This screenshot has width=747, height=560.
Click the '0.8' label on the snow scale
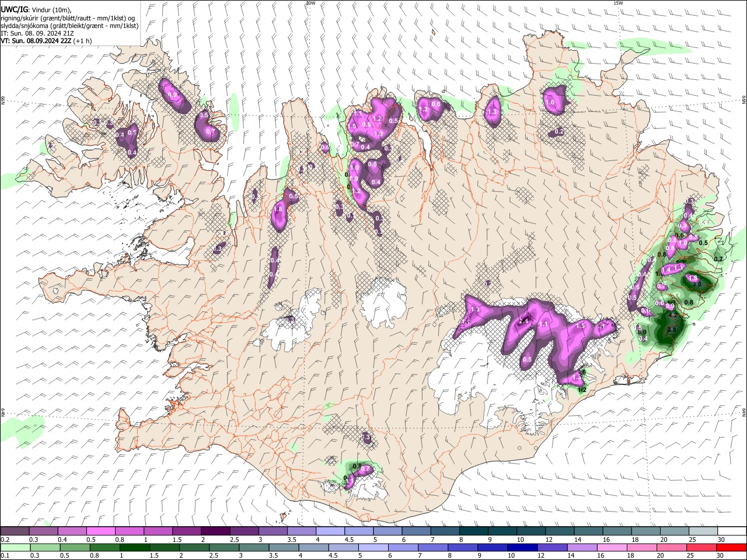[x=120, y=540]
